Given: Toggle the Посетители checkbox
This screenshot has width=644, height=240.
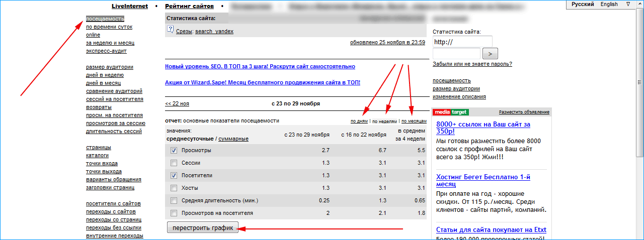Looking at the screenshot, I should 174,175.
